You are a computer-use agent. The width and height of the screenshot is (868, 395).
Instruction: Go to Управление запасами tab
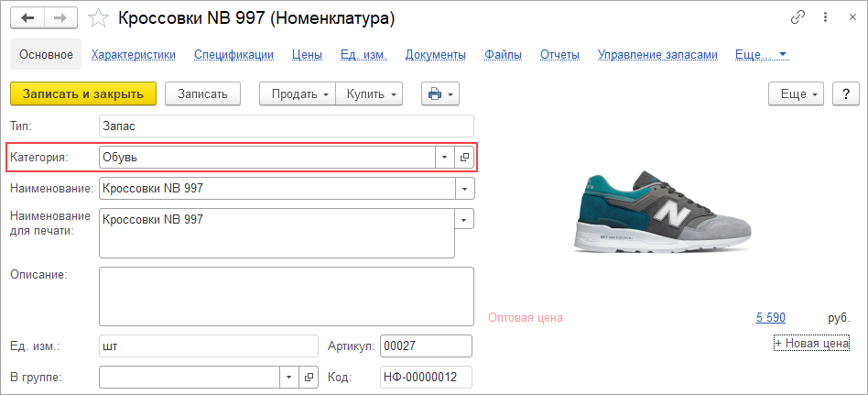pyautogui.click(x=657, y=54)
